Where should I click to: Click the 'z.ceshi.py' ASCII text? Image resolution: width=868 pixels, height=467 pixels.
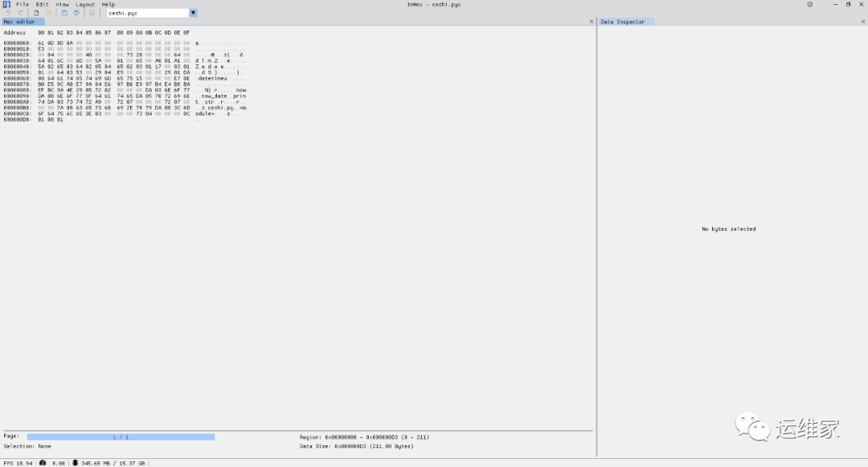point(217,108)
